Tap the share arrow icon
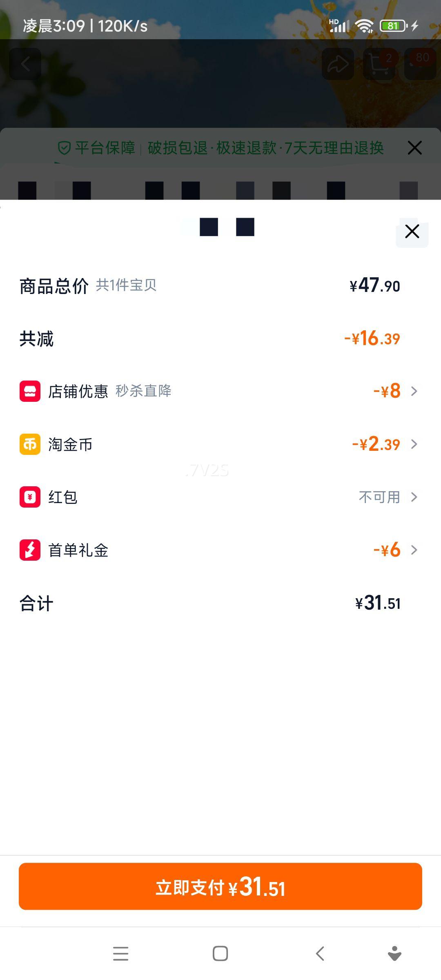Screen dimensions: 441x980 pos(338,64)
